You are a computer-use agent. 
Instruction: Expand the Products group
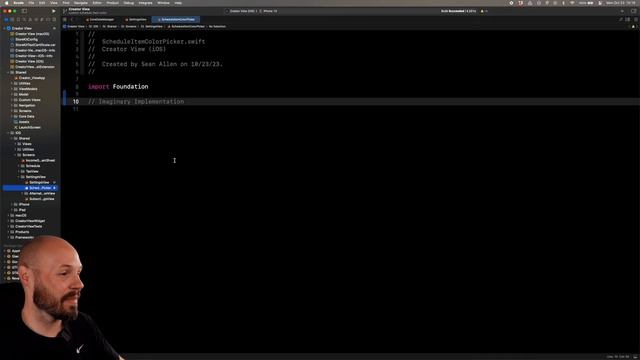8,231
